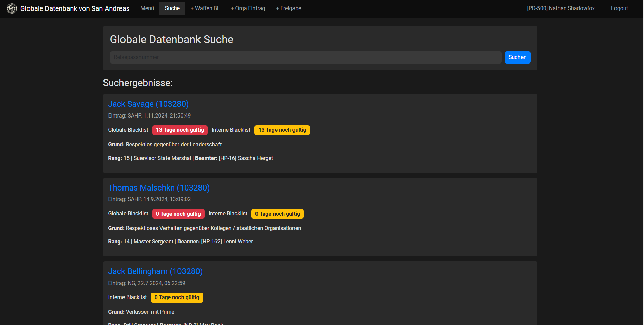Select text Eintrag: NG, 22.7.2024, 06:22:59

tap(147, 283)
